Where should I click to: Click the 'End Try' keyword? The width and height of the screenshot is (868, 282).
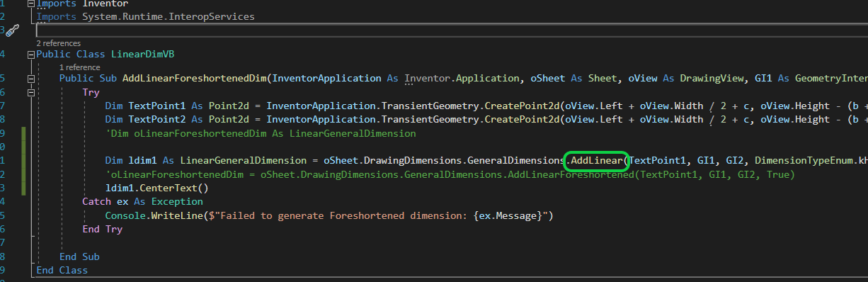tap(102, 229)
